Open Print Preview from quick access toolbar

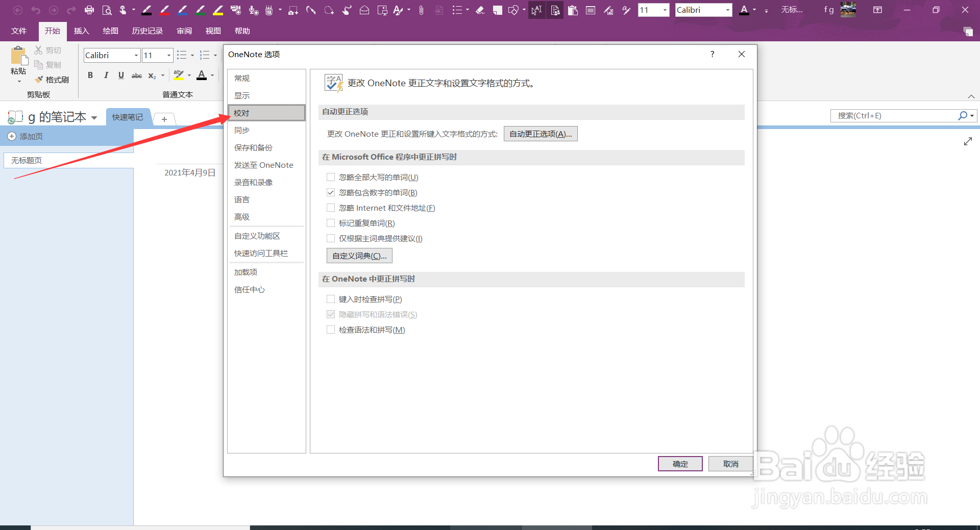point(107,10)
